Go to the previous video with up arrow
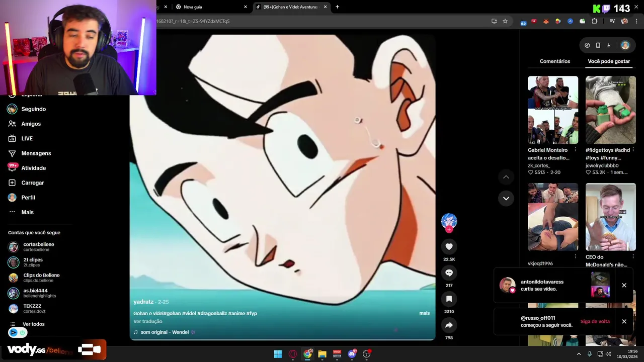 click(x=506, y=177)
